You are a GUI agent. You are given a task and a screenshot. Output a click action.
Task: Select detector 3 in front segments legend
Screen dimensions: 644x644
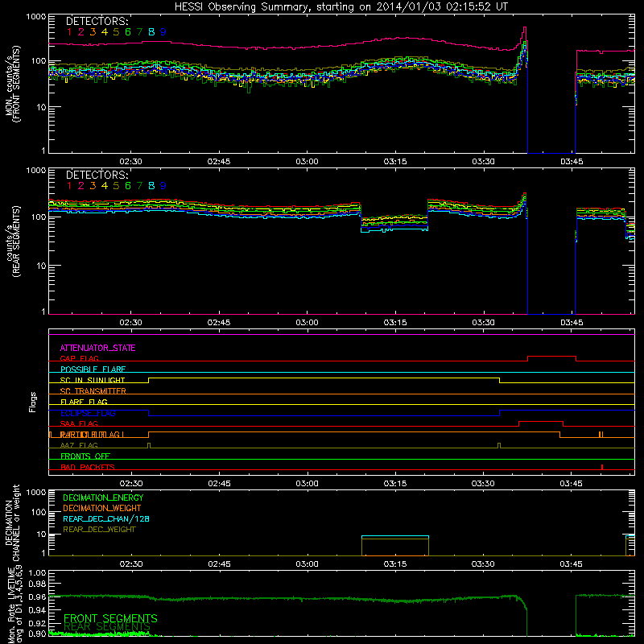(93, 32)
